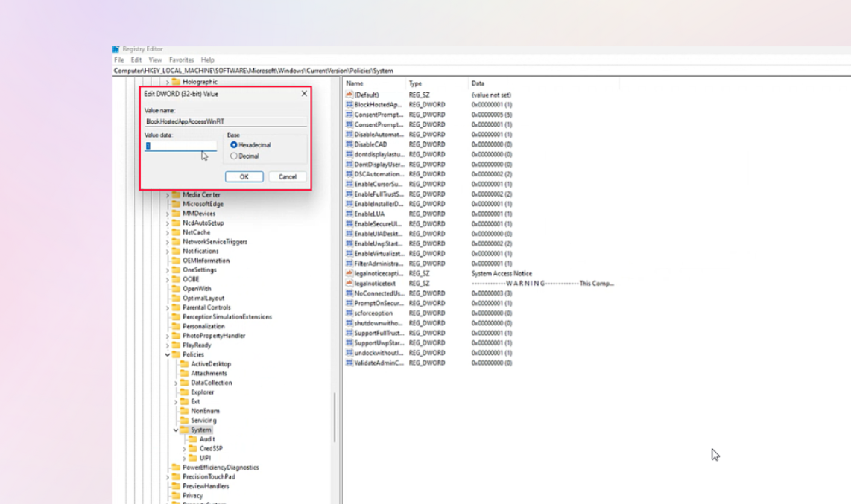Click the DisableCAD DWORD value icon
The width and height of the screenshot is (851, 504).
pos(349,144)
